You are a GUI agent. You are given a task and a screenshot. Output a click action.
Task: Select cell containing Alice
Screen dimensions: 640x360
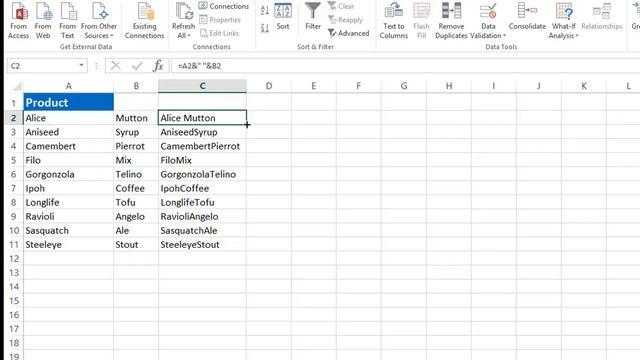[69, 118]
